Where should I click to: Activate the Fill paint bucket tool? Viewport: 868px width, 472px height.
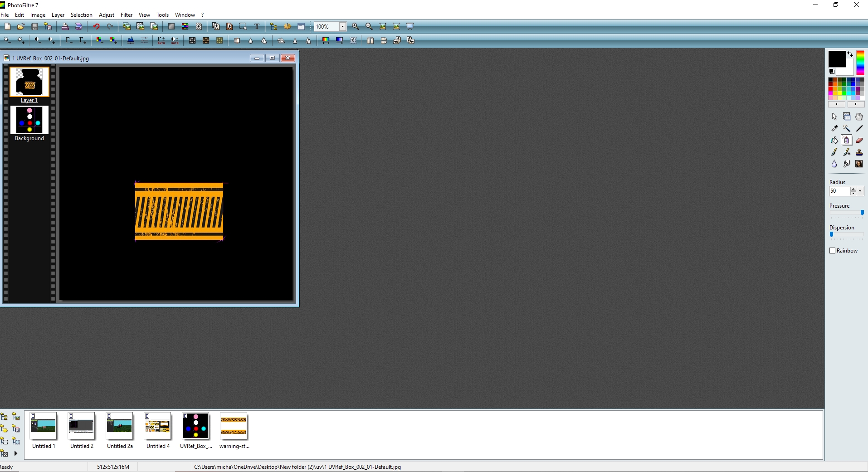(834, 141)
